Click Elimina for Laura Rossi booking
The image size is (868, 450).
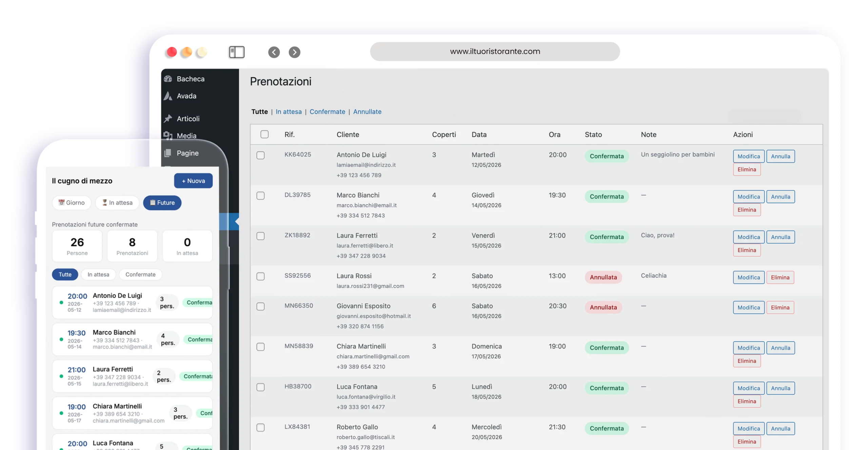780,277
